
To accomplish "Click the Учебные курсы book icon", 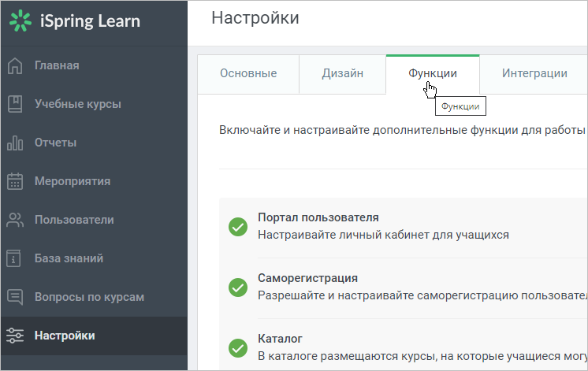I will 15,104.
